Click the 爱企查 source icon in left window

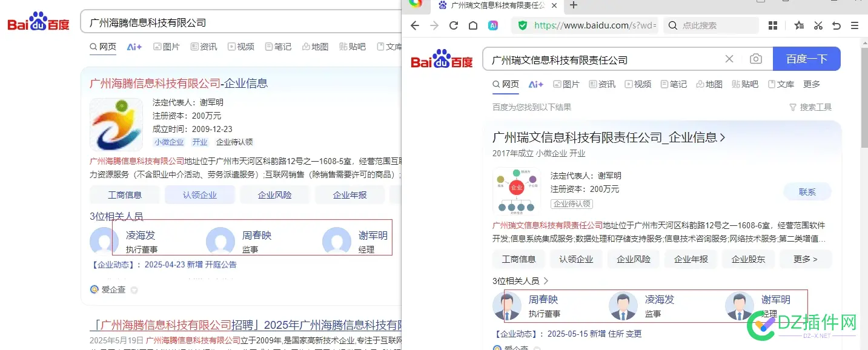tap(94, 289)
